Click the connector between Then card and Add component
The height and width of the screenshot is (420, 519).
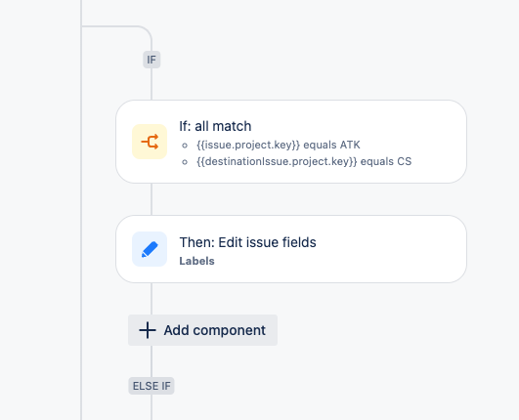pyautogui.click(x=151, y=299)
